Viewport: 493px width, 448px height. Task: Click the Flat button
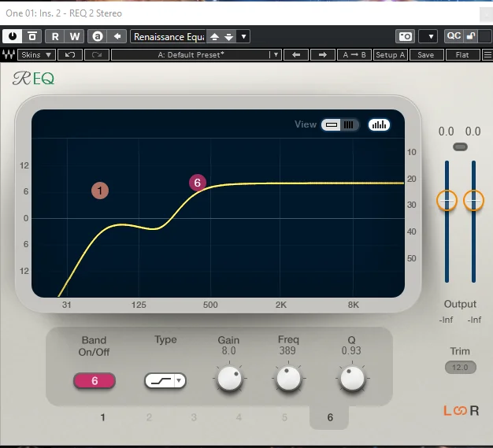pyautogui.click(x=462, y=54)
